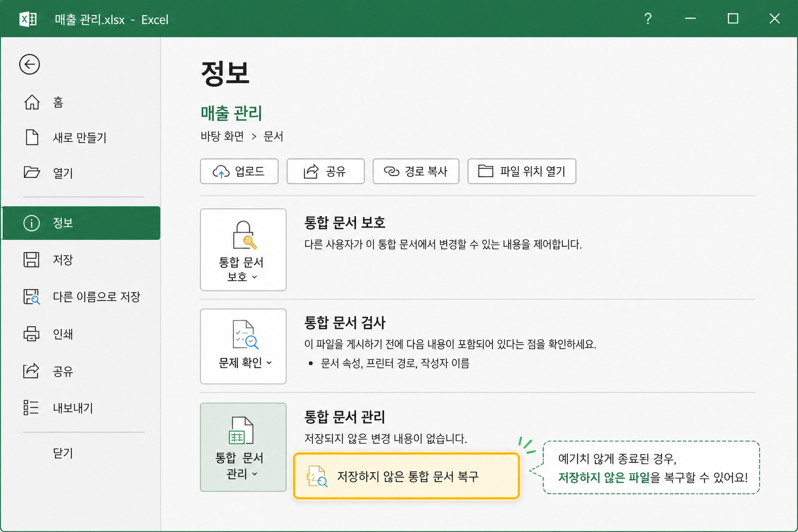
Task: Click the title bar text '매출 관리.xlsx - Excel'
Action: [x=112, y=20]
